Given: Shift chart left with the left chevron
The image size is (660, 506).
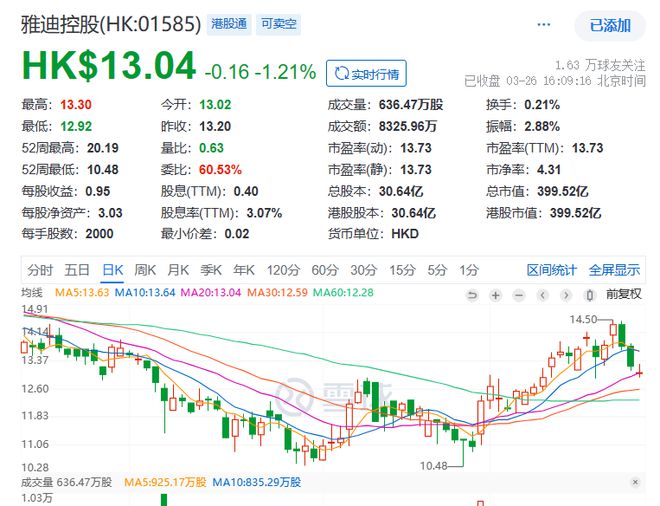Looking at the screenshot, I should pos(543,296).
